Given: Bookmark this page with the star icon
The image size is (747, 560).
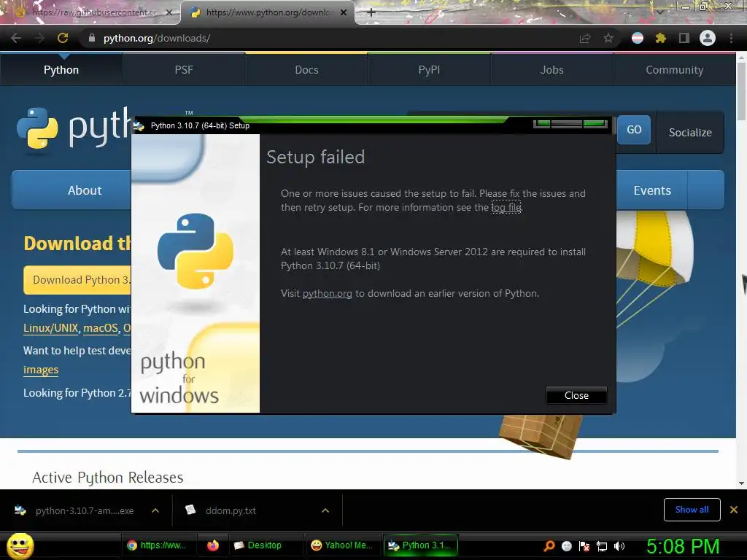Looking at the screenshot, I should (608, 38).
